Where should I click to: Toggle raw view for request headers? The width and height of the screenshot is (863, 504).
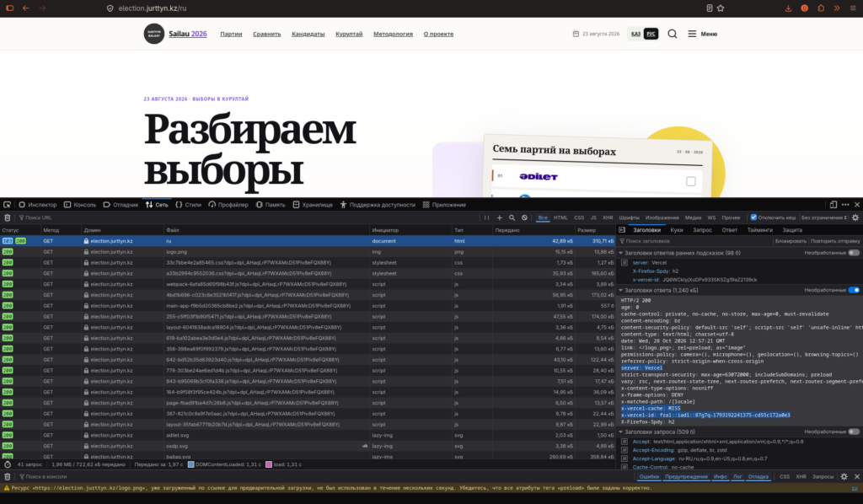854,432
